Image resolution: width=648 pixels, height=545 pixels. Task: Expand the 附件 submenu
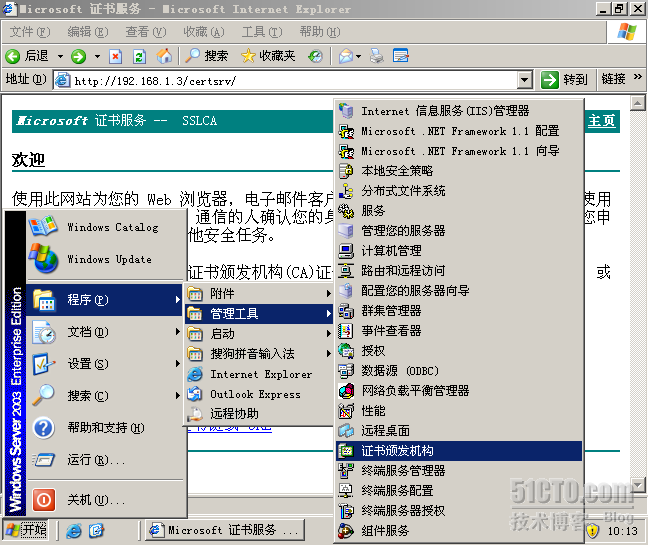(x=259, y=293)
